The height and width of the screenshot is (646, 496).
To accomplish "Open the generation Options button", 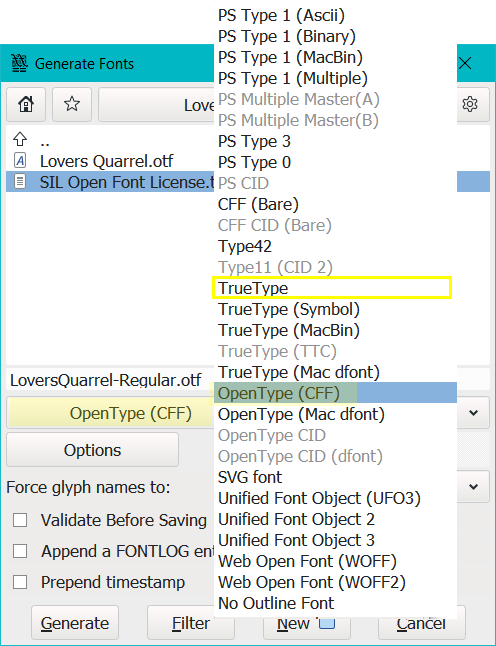I will coord(92,450).
